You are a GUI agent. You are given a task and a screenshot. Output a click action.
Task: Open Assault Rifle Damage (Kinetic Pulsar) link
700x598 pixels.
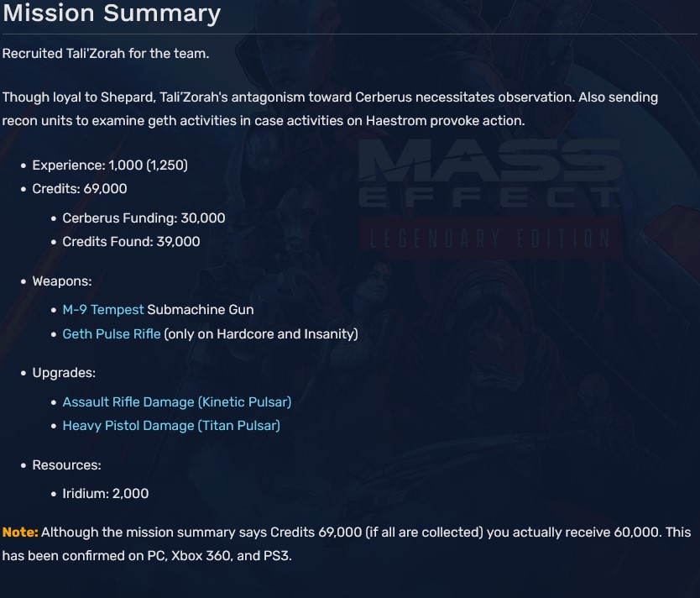176,401
